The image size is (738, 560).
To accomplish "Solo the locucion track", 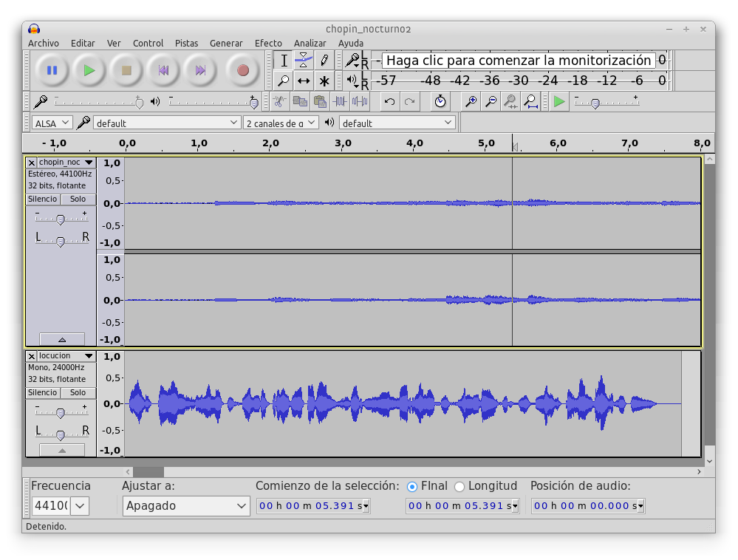I will (x=78, y=392).
